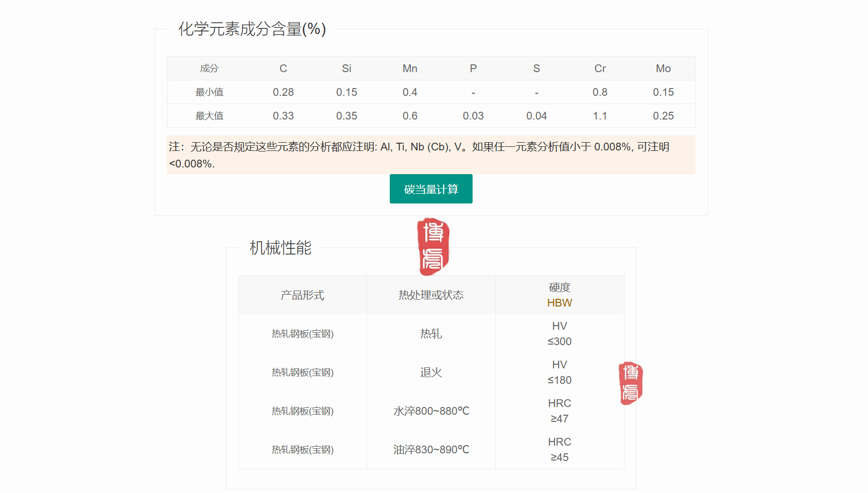
Task: Click the 机械性能 section heading
Action: click(x=281, y=248)
